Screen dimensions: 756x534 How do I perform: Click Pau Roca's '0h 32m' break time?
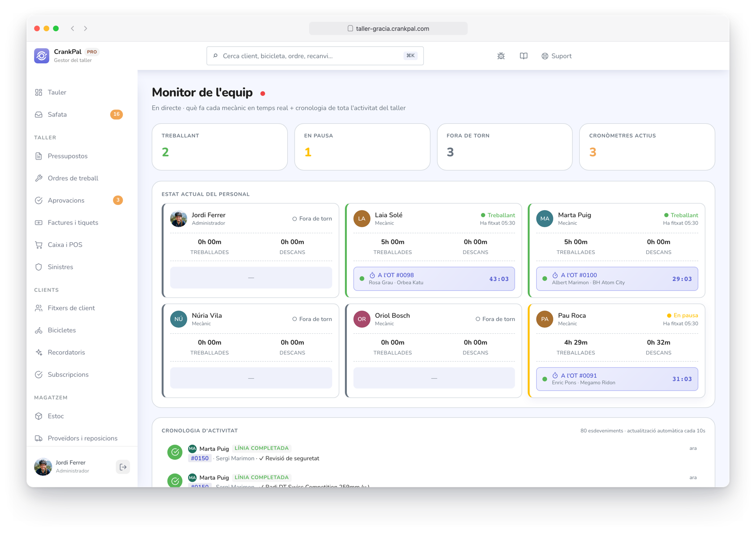[x=659, y=342]
